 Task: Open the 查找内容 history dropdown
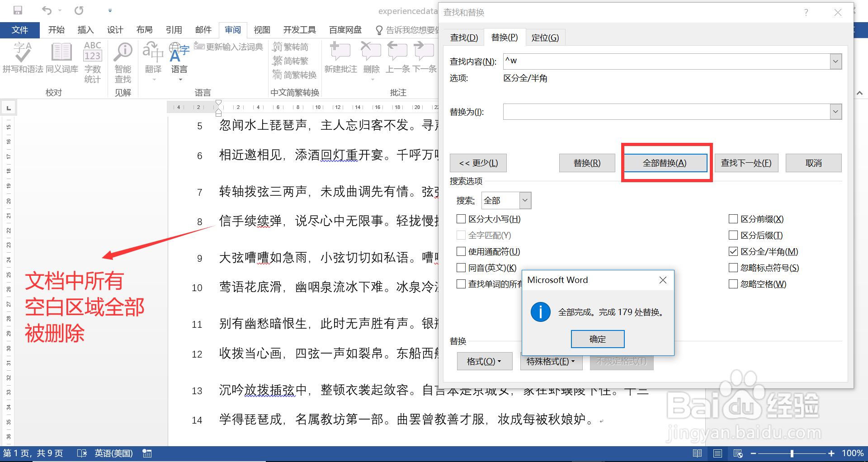836,61
